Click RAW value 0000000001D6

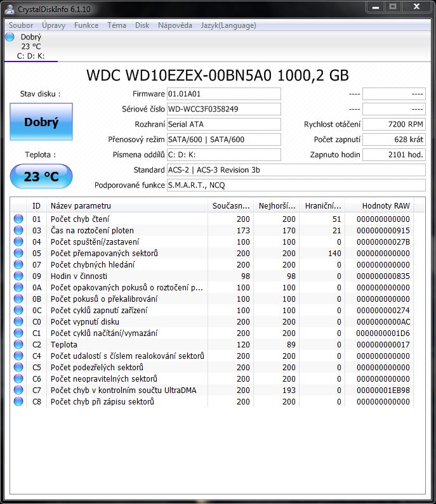383,333
